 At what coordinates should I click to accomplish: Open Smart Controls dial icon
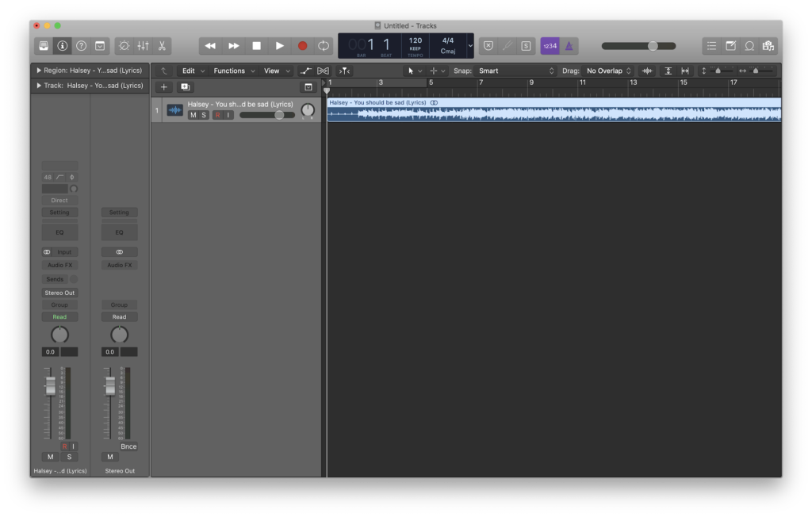[124, 46]
